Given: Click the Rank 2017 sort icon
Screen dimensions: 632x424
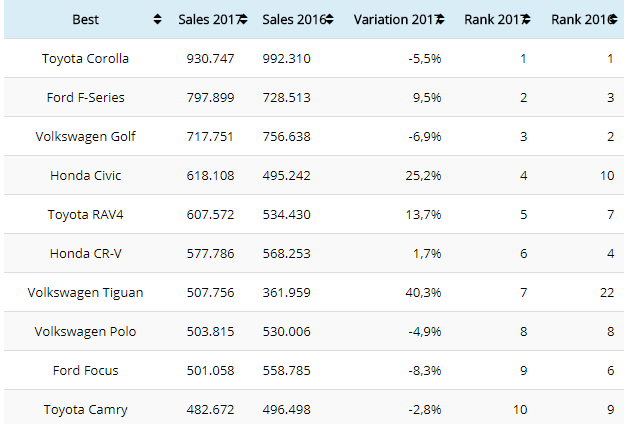Looking at the screenshot, I should pos(526,19).
